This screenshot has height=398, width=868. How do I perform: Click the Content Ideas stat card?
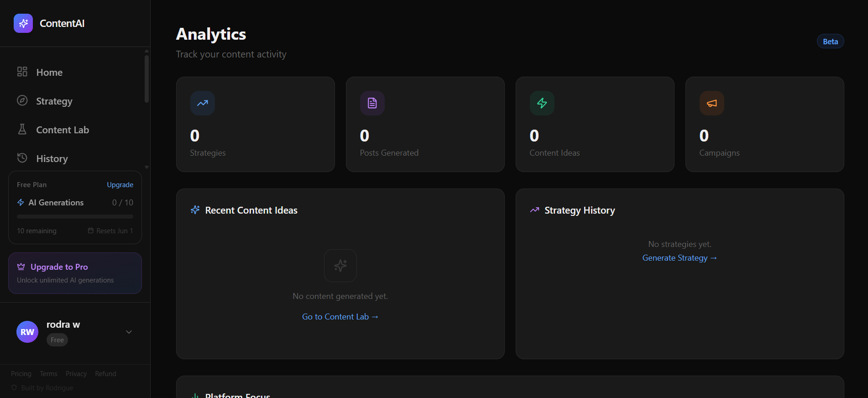coord(595,124)
